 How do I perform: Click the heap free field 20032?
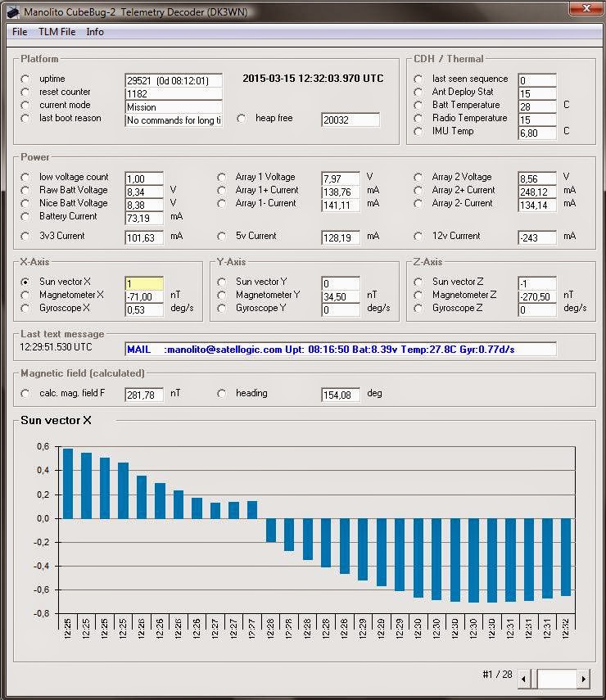tap(350, 120)
